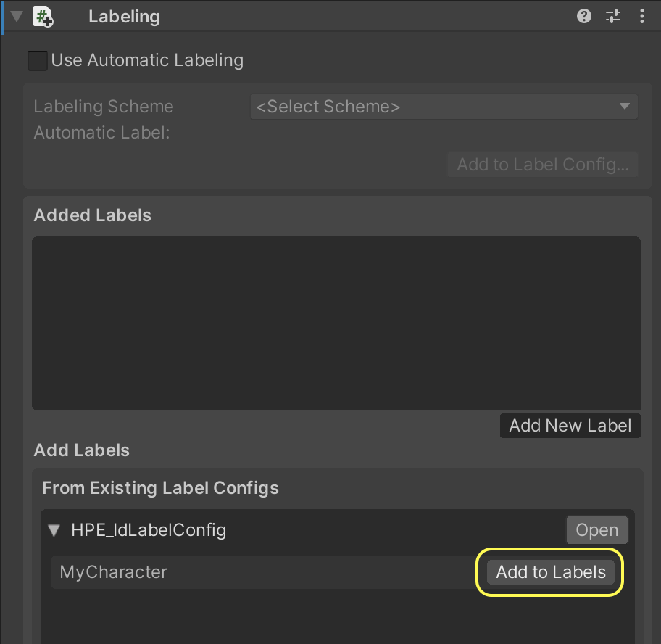This screenshot has width=661, height=644.
Task: Click the Labeling component header title
Action: click(x=124, y=16)
